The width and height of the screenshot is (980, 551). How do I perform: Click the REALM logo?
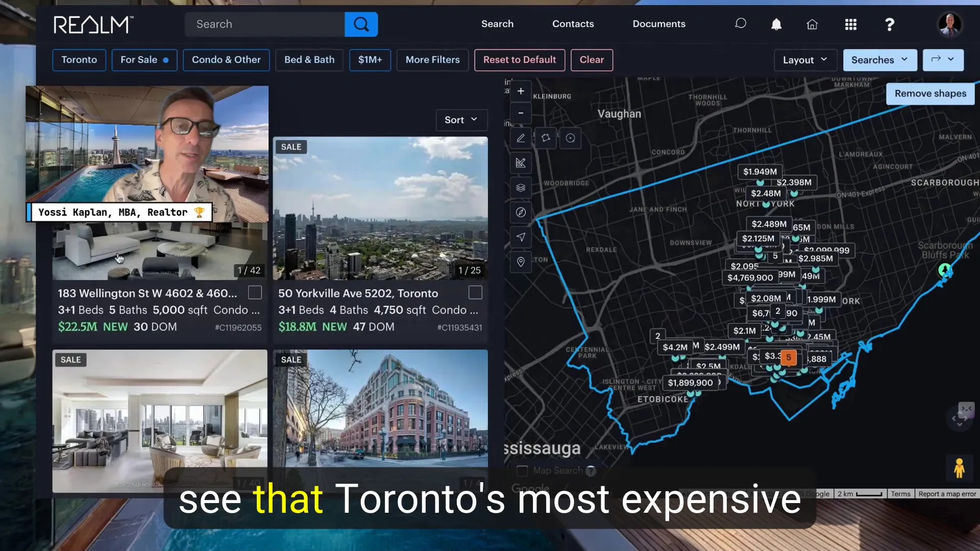tap(93, 24)
